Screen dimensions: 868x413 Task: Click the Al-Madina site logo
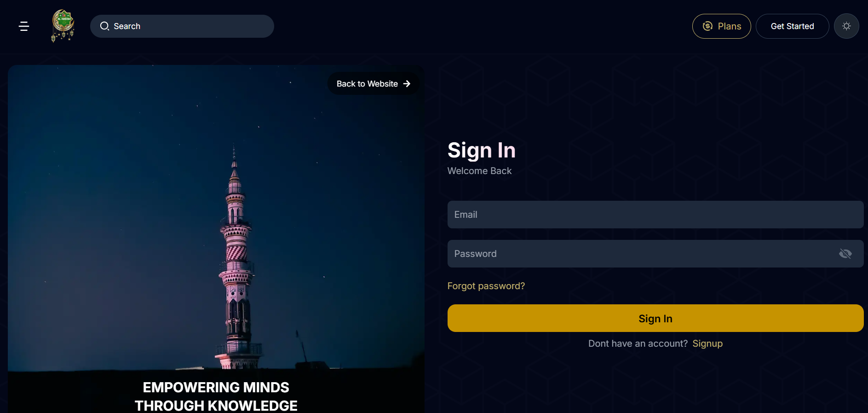[63, 26]
